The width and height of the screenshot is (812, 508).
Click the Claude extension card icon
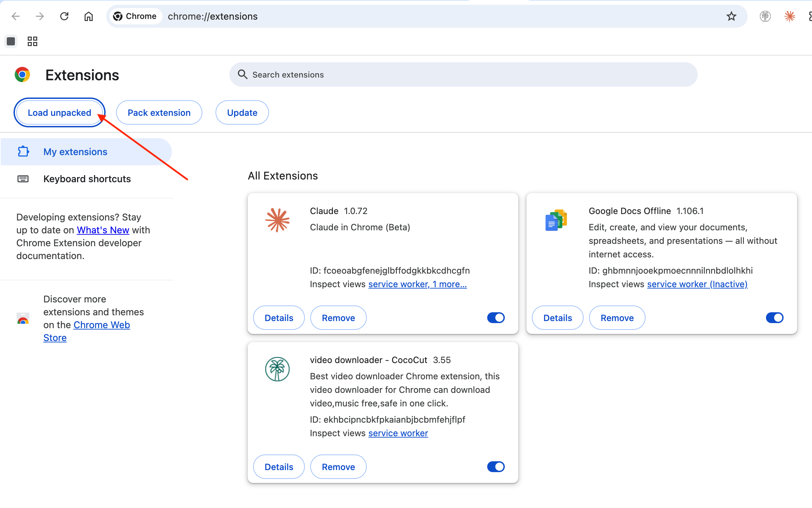(x=277, y=220)
